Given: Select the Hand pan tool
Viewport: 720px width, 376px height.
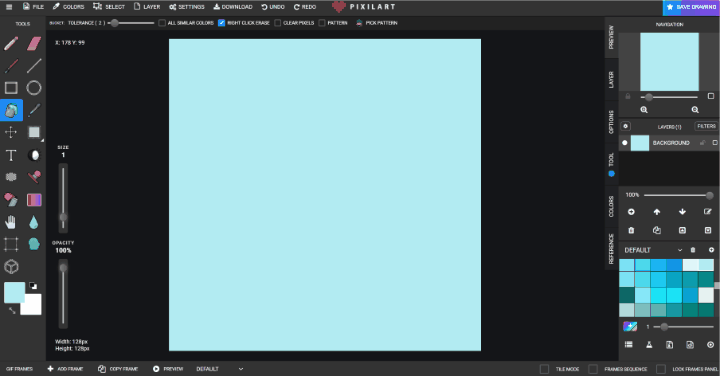Looking at the screenshot, I should point(11,223).
